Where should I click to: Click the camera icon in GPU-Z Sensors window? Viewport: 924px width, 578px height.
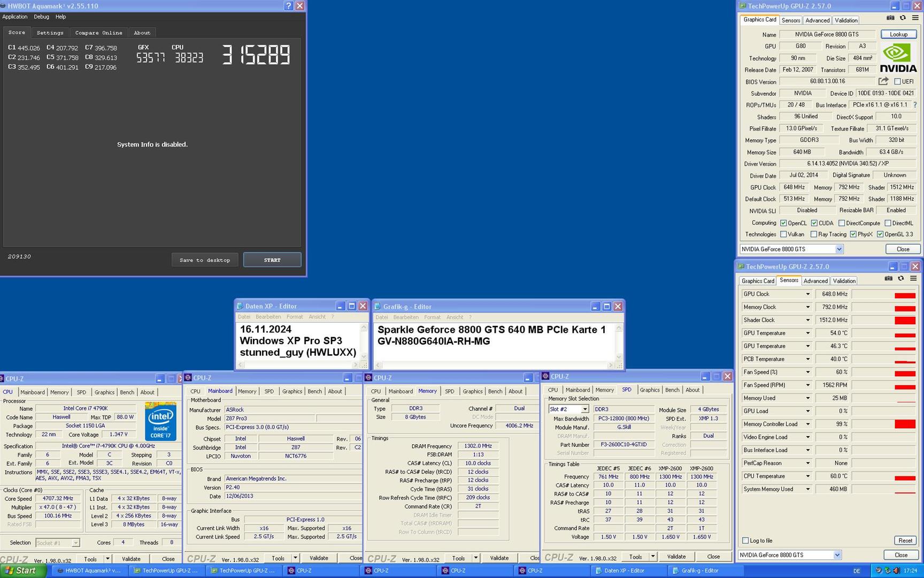(888, 278)
